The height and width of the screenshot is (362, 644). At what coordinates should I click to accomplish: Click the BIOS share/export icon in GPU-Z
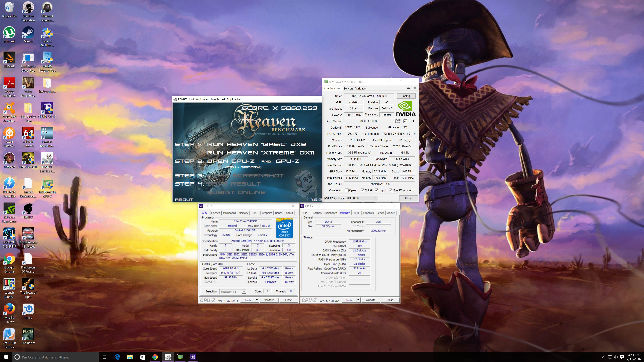click(398, 121)
